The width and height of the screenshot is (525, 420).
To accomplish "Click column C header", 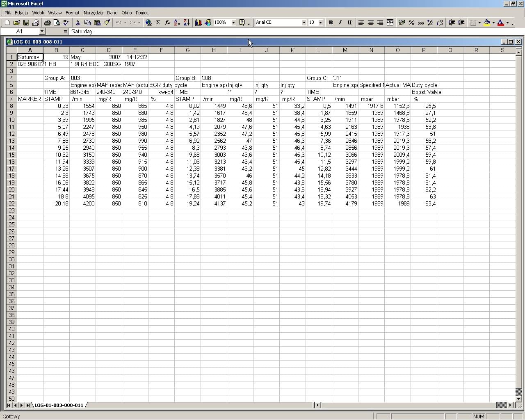I will click(82, 50).
